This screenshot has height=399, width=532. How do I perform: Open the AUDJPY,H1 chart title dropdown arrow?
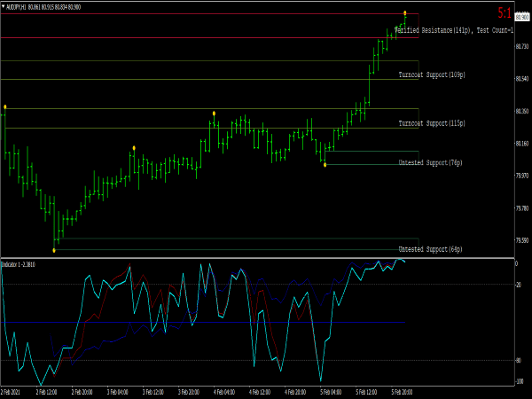pos(3,8)
